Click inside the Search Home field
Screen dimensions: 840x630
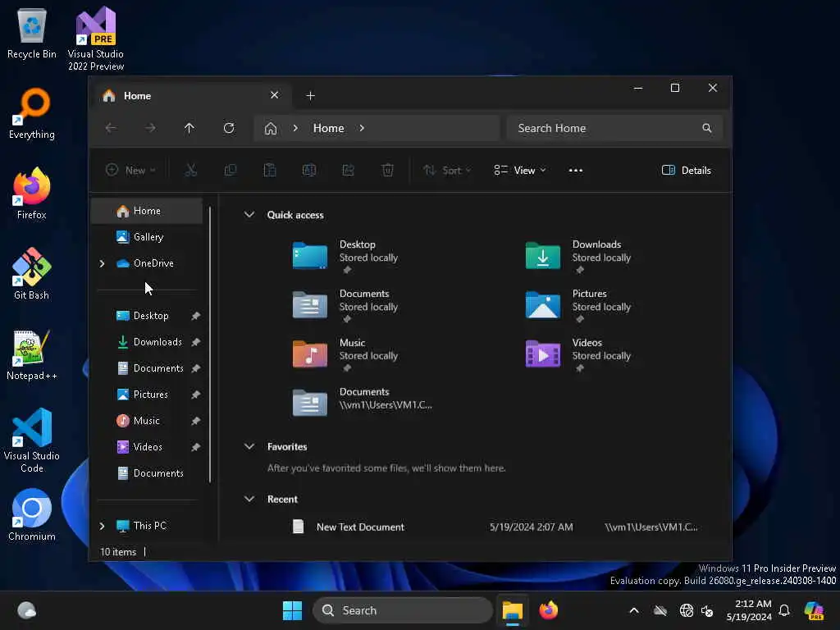(614, 128)
